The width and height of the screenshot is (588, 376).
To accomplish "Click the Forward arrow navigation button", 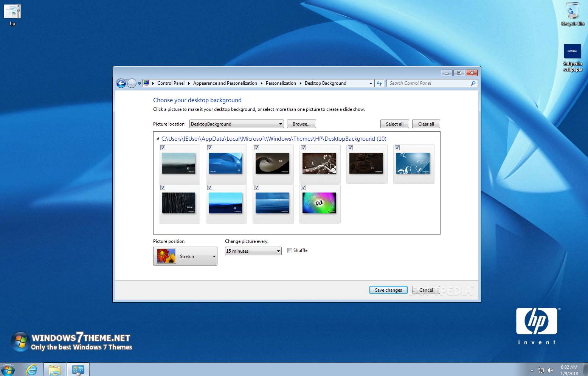I will tap(132, 83).
